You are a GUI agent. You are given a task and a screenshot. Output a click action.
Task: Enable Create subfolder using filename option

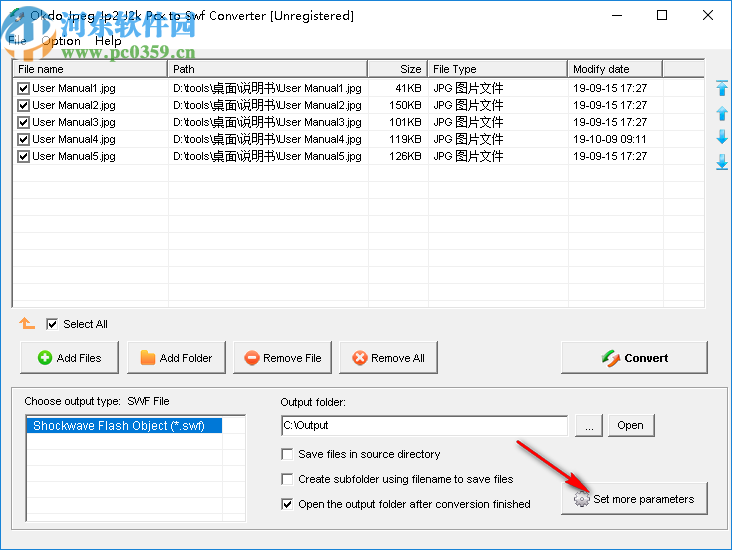[287, 479]
